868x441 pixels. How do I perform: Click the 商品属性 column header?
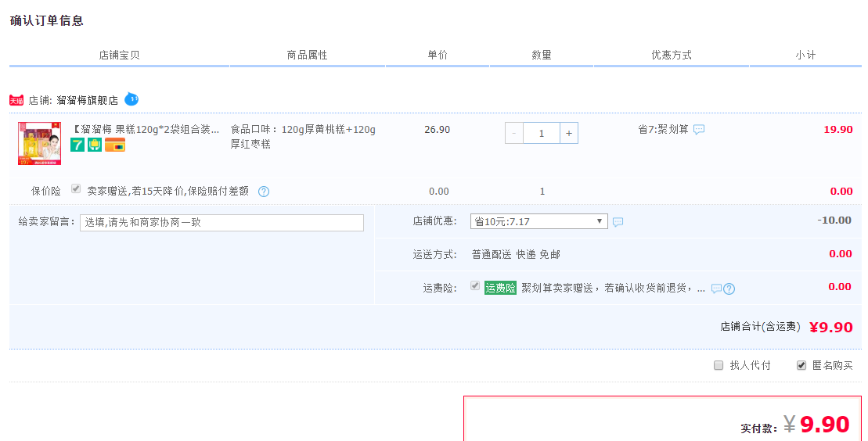point(308,55)
